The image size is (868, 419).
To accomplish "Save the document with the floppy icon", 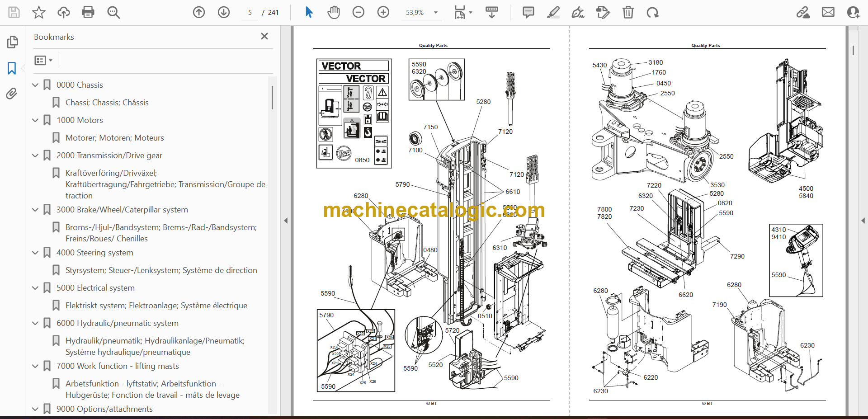I will (x=14, y=12).
